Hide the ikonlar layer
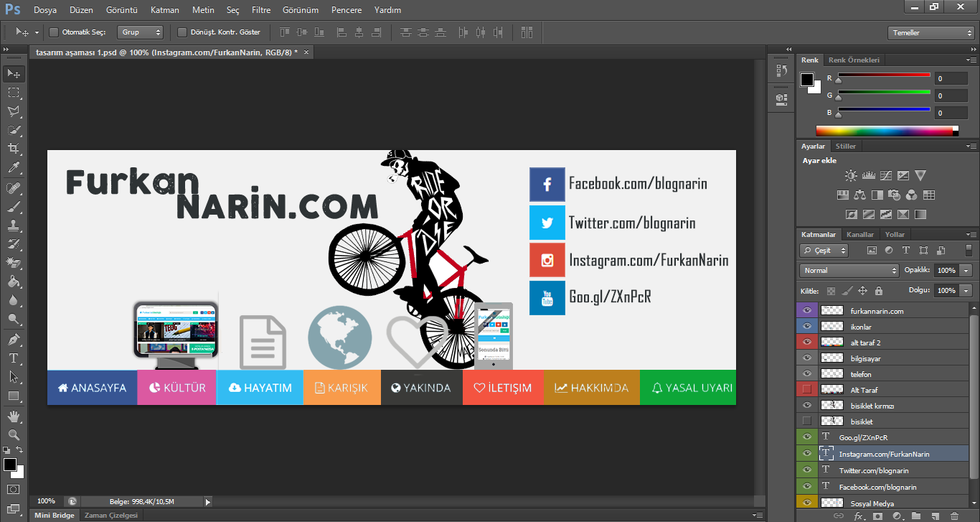The height and width of the screenshot is (522, 980). [x=807, y=327]
